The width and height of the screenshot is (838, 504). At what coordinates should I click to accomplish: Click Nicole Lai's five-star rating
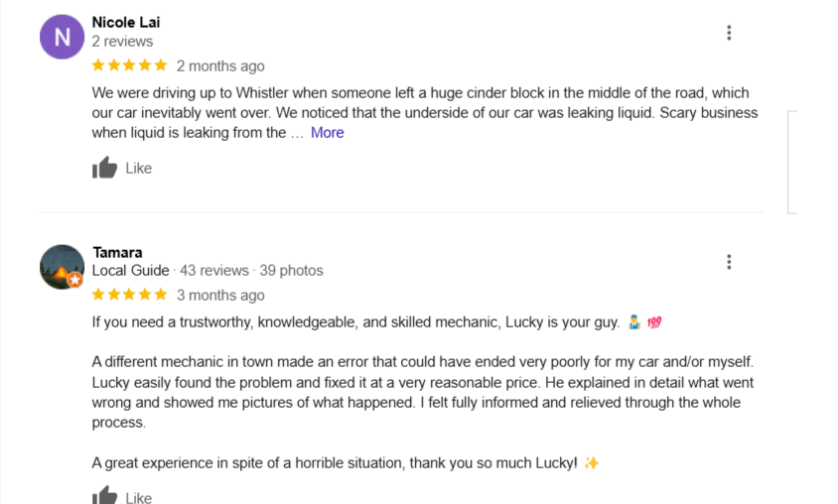coord(129,65)
